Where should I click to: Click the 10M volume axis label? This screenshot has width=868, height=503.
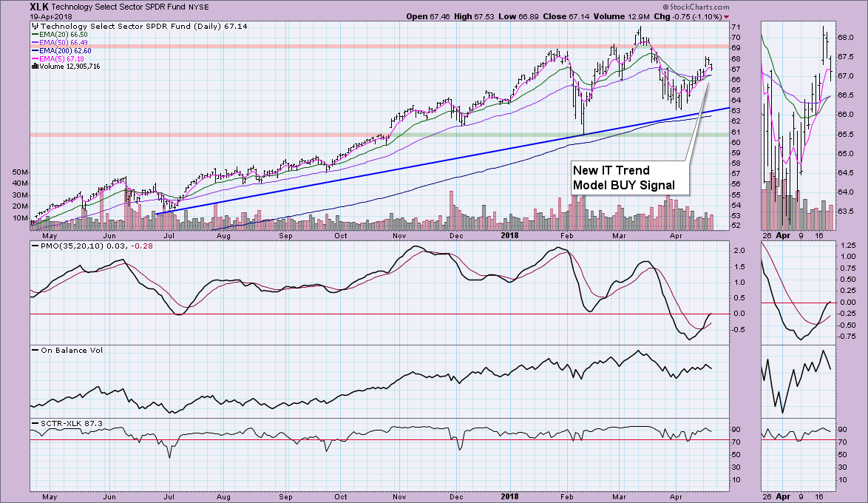click(20, 217)
